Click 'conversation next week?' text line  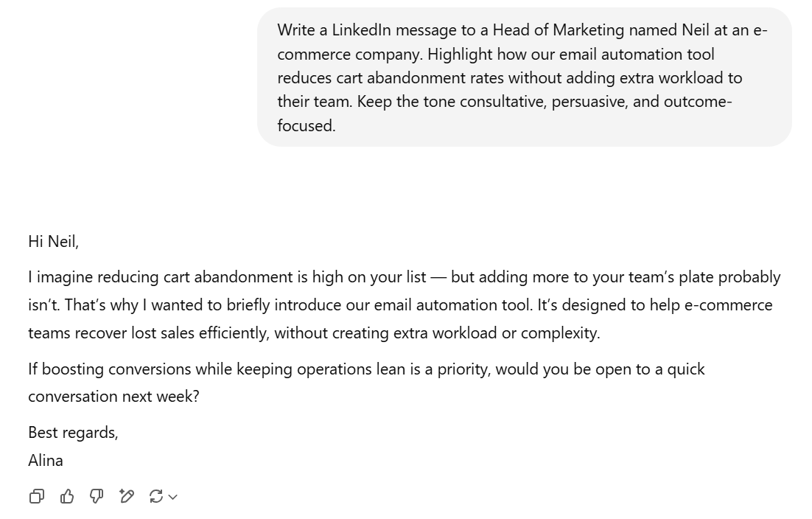click(x=113, y=397)
